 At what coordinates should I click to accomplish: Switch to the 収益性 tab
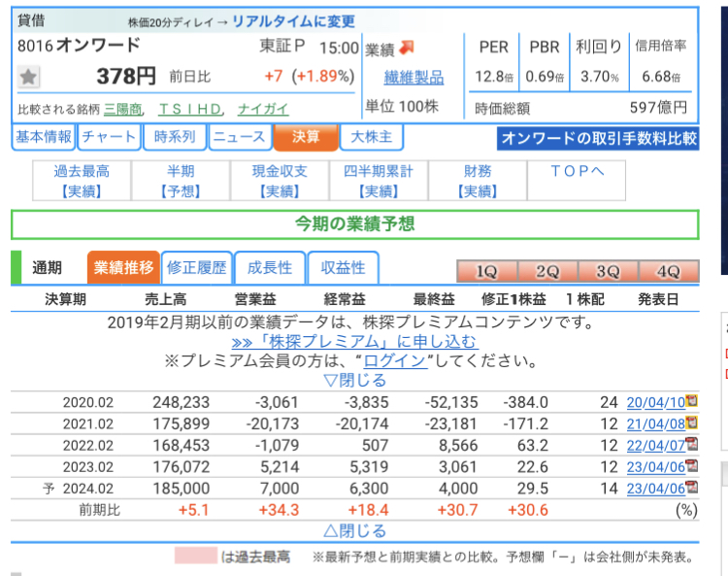[343, 267]
